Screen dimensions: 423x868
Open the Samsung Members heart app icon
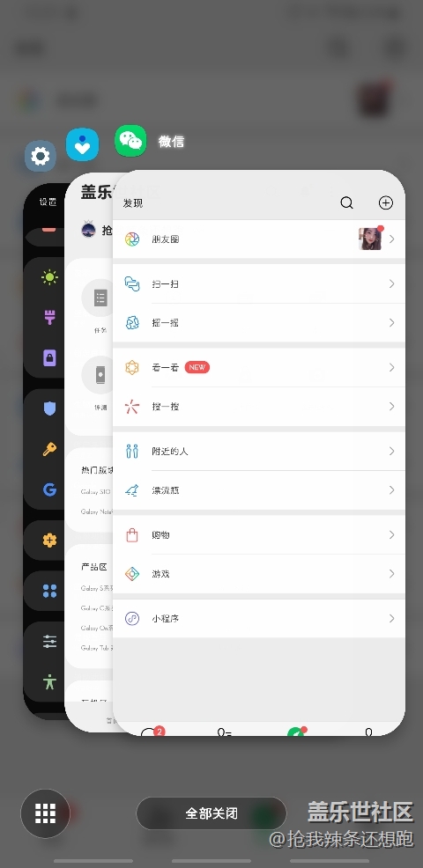[x=82, y=144]
